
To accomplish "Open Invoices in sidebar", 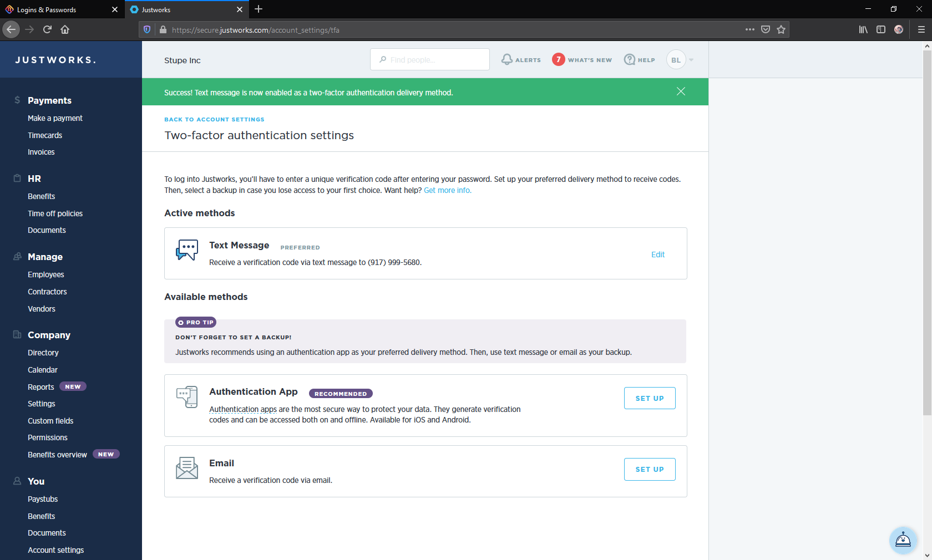I will pos(41,152).
